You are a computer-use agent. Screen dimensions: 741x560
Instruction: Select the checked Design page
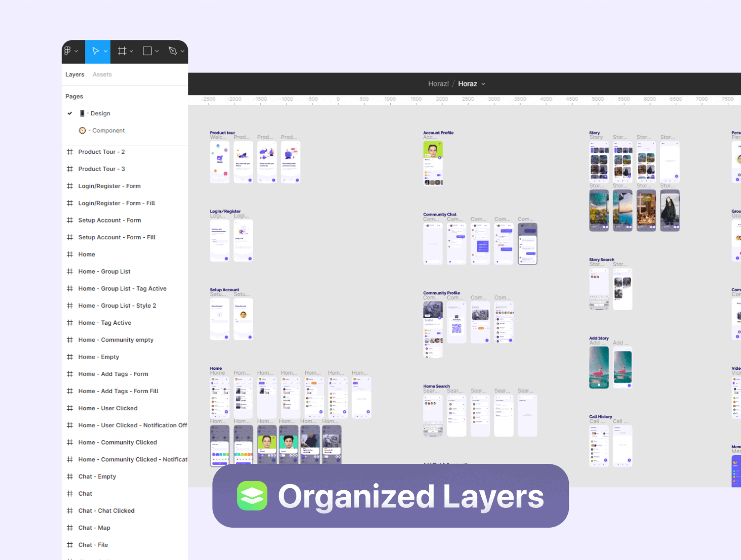[100, 113]
